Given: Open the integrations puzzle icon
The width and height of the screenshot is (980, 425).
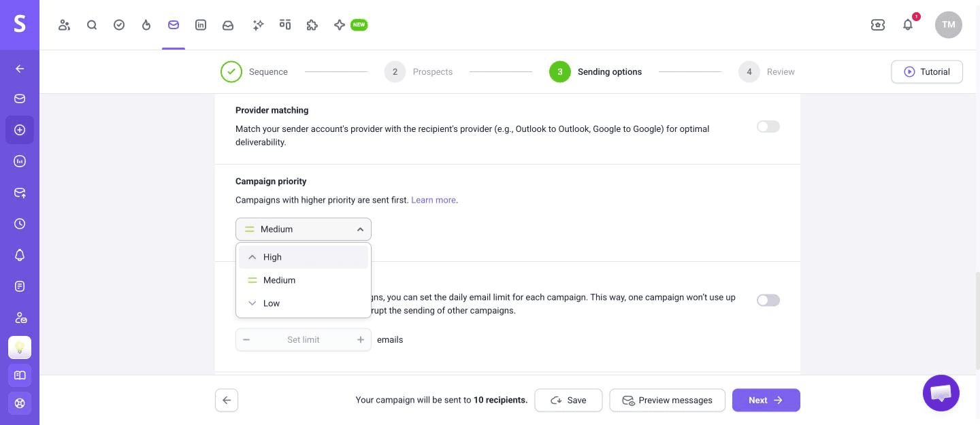Looking at the screenshot, I should click(312, 25).
